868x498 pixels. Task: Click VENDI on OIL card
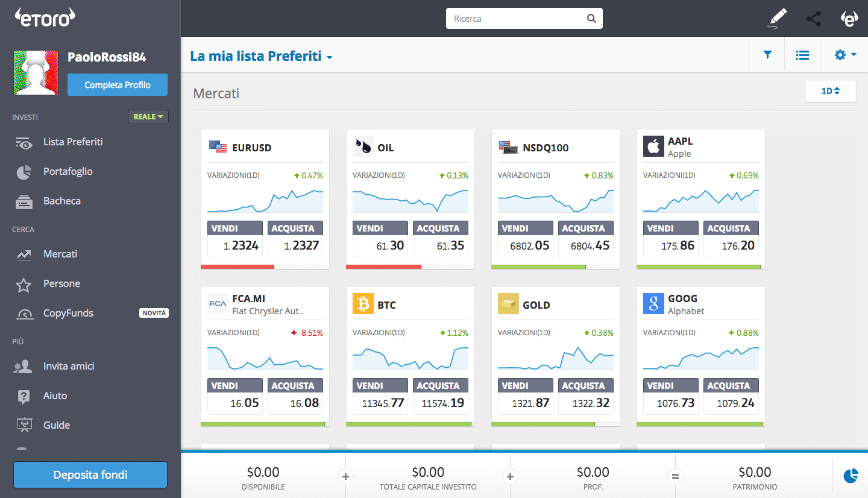(380, 239)
